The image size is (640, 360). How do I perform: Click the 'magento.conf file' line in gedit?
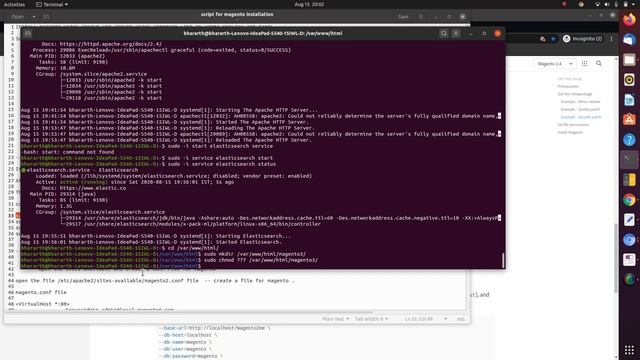(x=41, y=292)
